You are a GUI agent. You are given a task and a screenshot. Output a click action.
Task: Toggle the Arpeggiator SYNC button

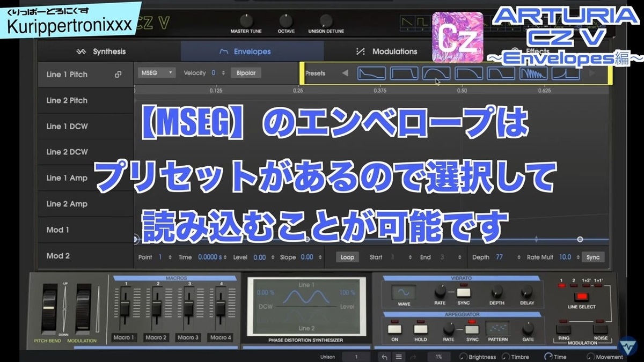click(472, 329)
